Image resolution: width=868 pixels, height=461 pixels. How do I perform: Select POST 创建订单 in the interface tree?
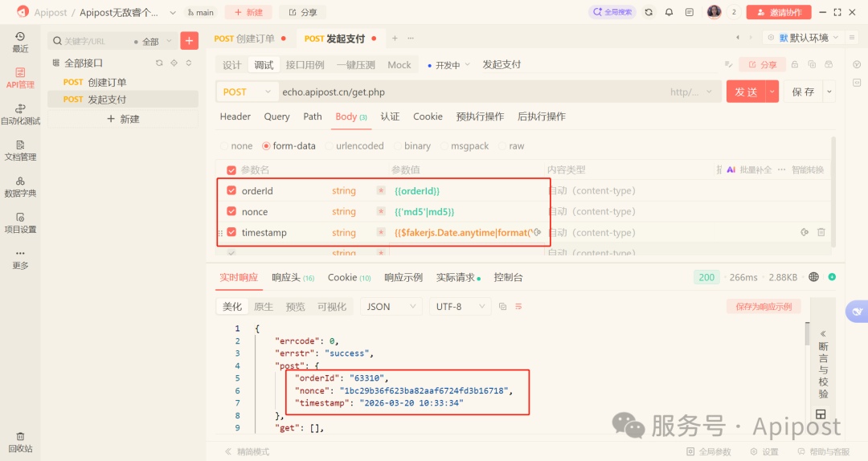coord(123,82)
